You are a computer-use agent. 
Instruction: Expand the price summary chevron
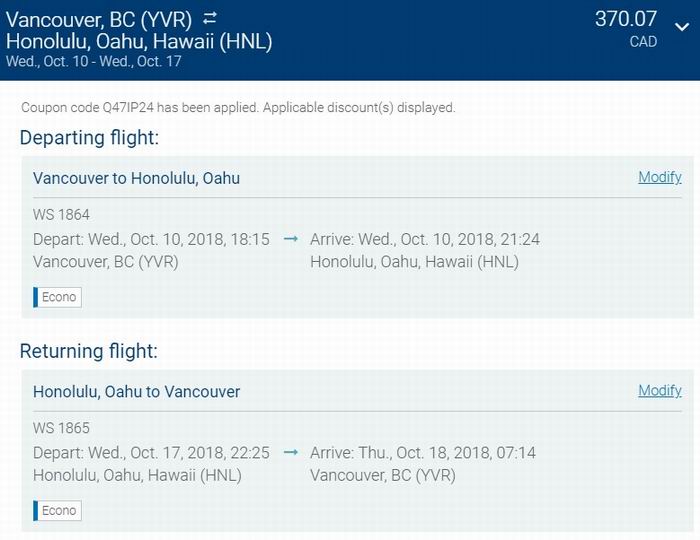682,27
